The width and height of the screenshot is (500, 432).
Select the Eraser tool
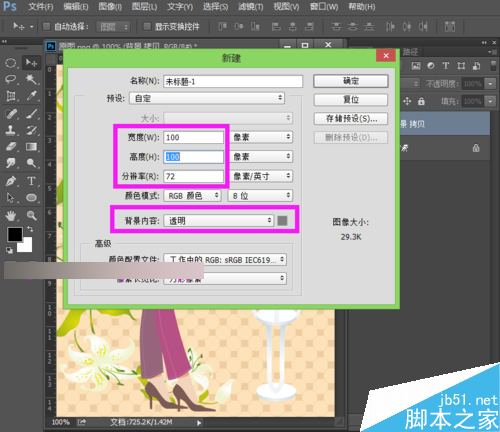tap(11, 147)
